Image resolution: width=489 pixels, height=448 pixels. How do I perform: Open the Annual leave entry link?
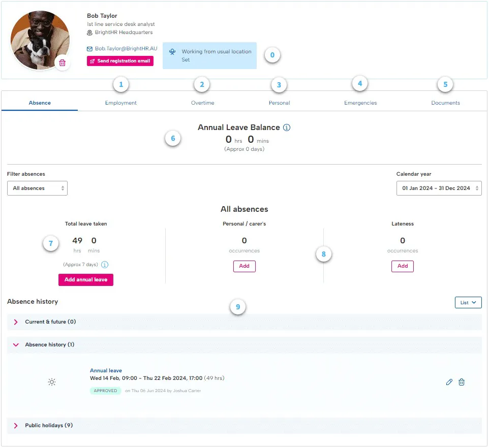106,370
